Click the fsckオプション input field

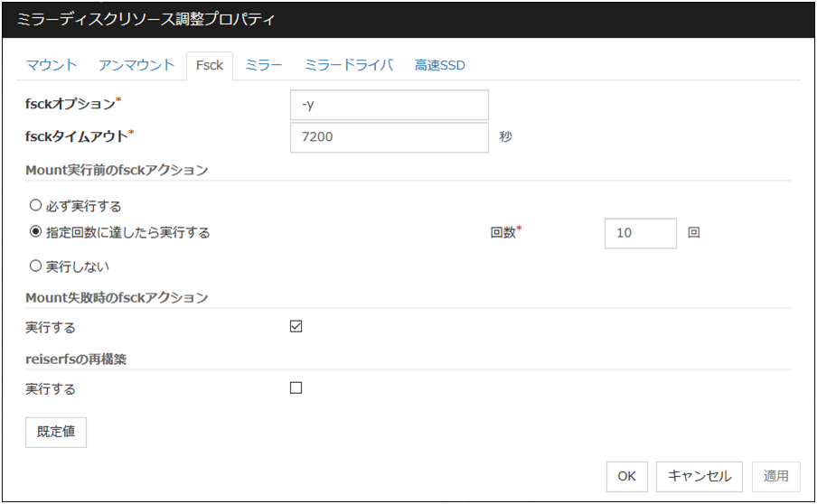[x=390, y=105]
